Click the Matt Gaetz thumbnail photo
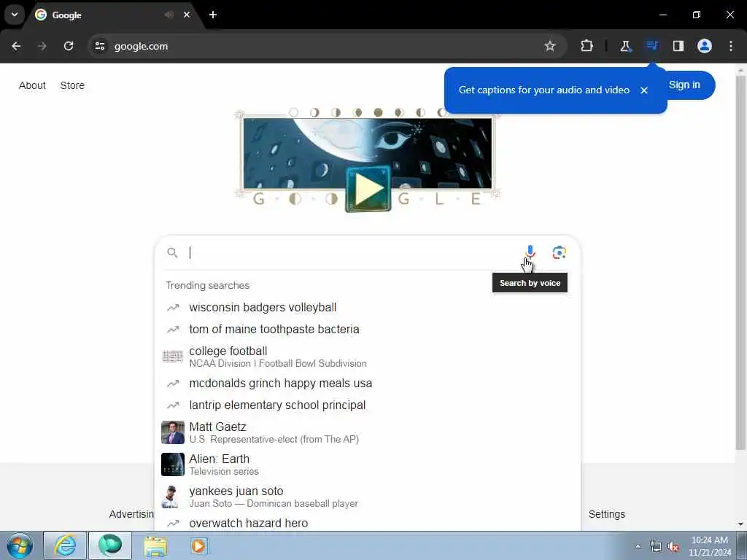Image resolution: width=747 pixels, height=560 pixels. (x=172, y=432)
